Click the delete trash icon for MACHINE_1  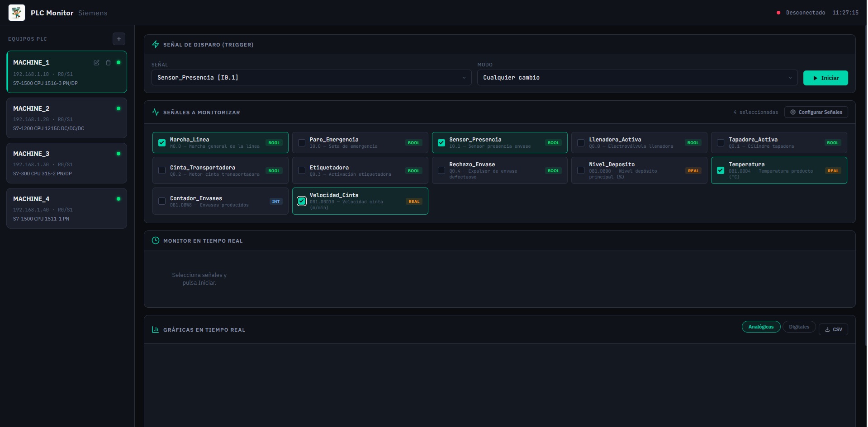[108, 63]
